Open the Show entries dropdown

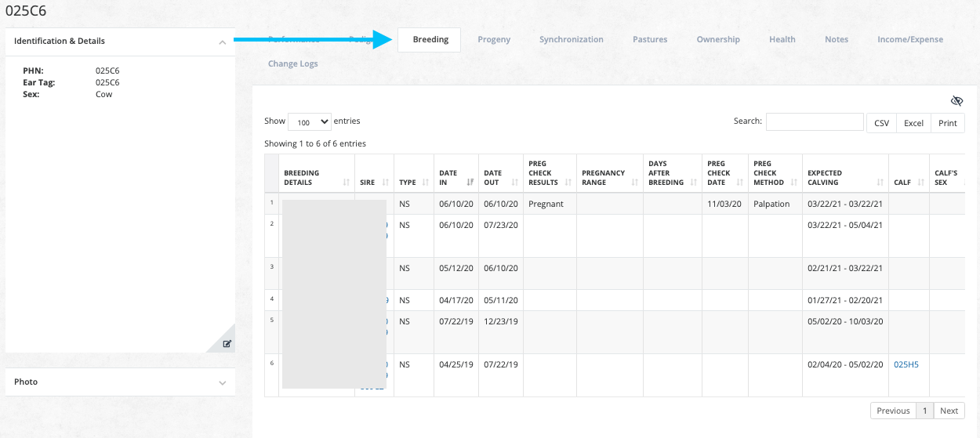310,122
